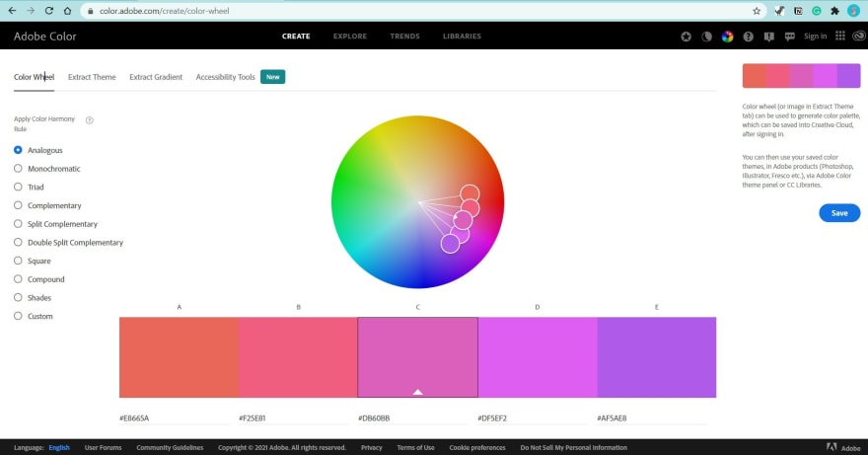Click the Adobe Color logo text
The height and width of the screenshot is (455, 868).
click(44, 37)
